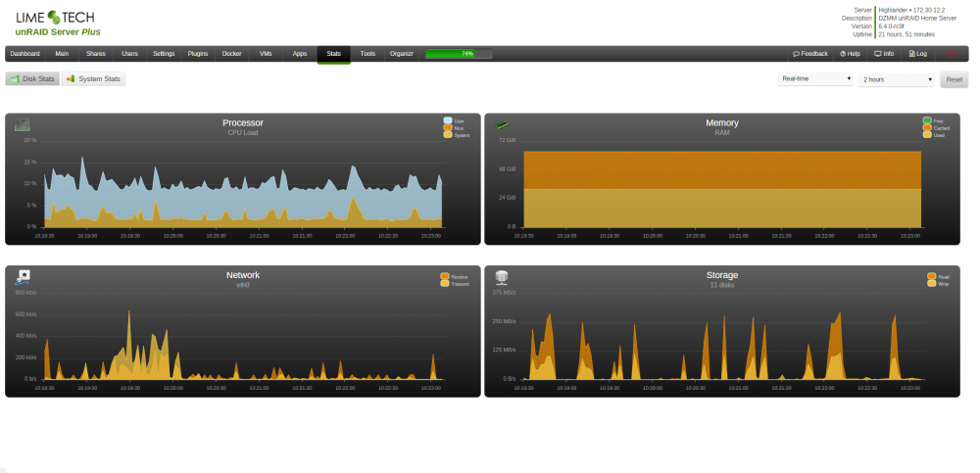Open the Info button
980x473 pixels.
pyautogui.click(x=884, y=54)
